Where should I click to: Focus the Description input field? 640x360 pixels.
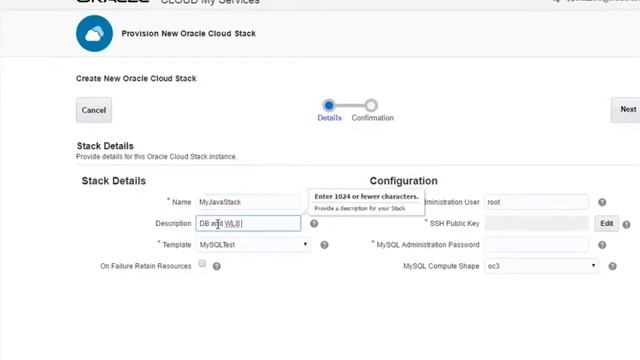coord(248,223)
